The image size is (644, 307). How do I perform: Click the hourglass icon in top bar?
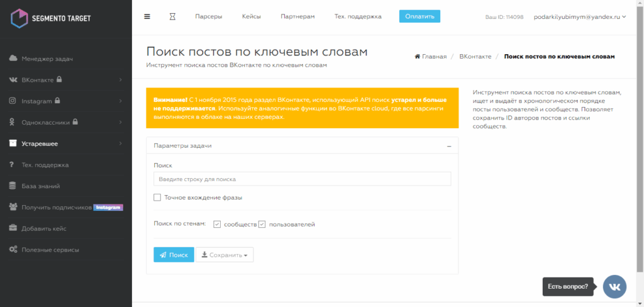172,17
